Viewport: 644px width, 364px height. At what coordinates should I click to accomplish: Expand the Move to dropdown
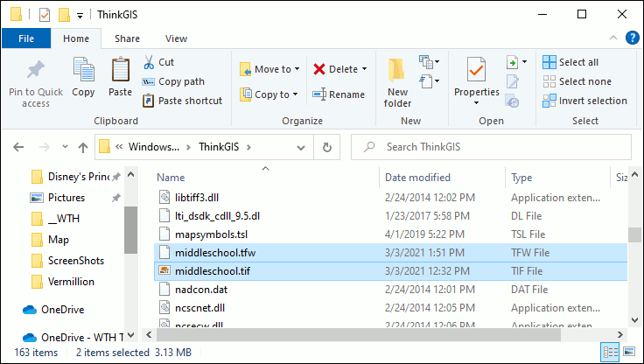297,69
